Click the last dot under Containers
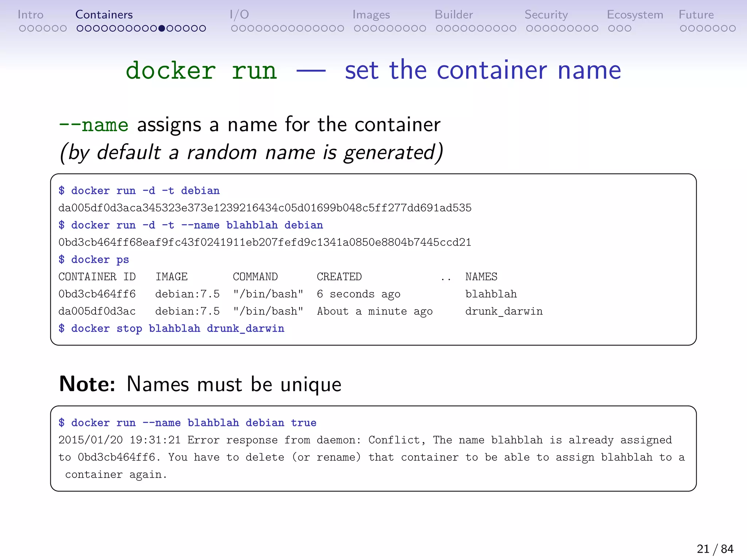The height and width of the screenshot is (560, 747). click(203, 28)
